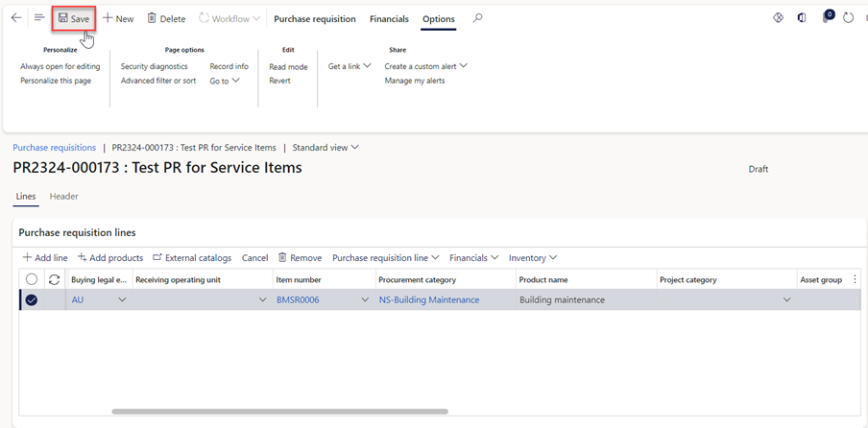
Task: Open the navigation hamburger menu
Action: pyautogui.click(x=39, y=18)
